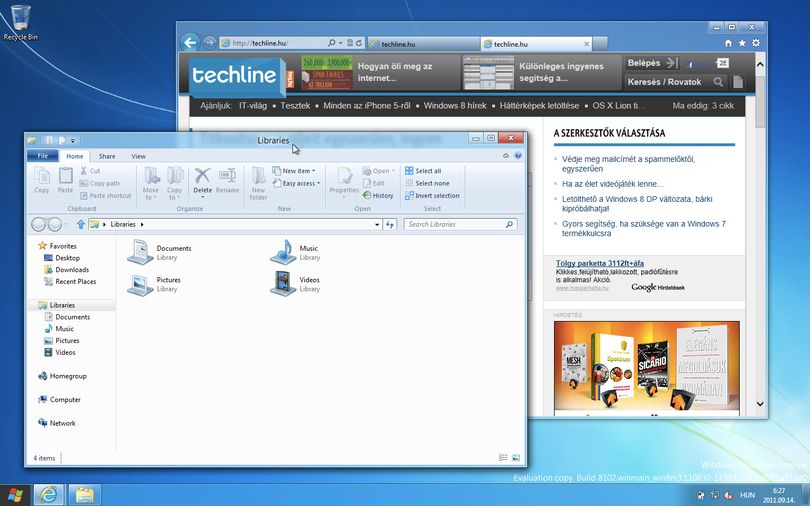
Task: Click the Invert selection icon
Action: tap(409, 196)
